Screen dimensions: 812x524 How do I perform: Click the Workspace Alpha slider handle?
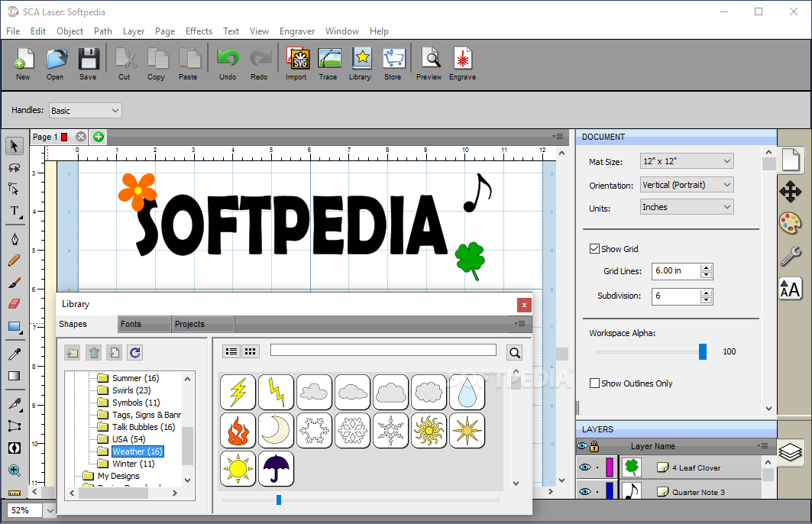point(703,351)
